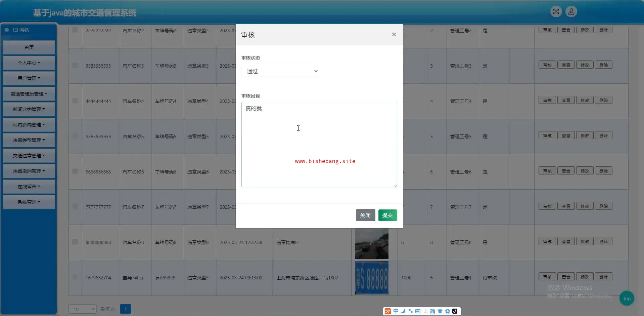Tick the checkbox for row 2222222222
The image size is (644, 316).
tap(75, 30)
